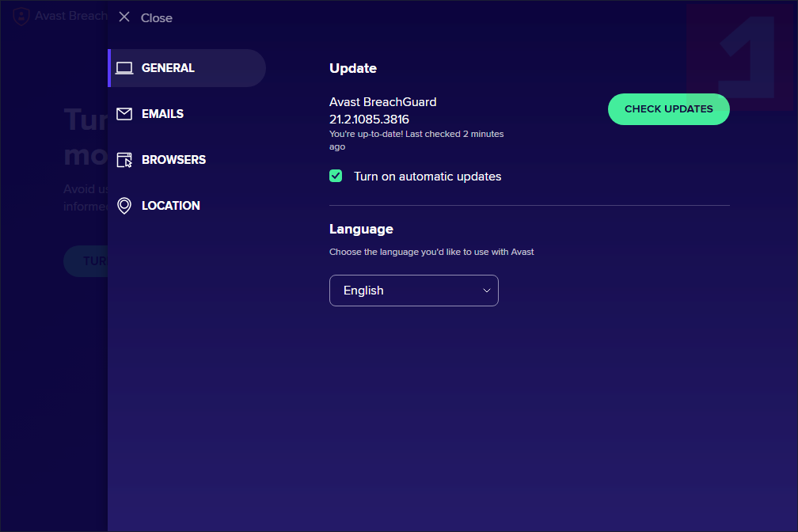
Task: Click the chevron arrow in the language dropdown
Action: pos(487,291)
